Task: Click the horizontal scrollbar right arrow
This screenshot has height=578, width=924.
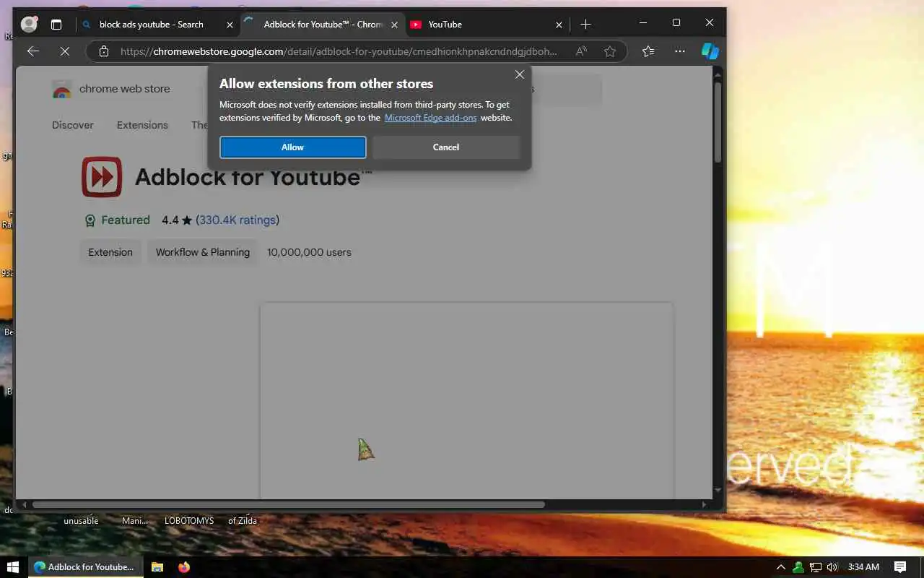Action: tap(705, 504)
